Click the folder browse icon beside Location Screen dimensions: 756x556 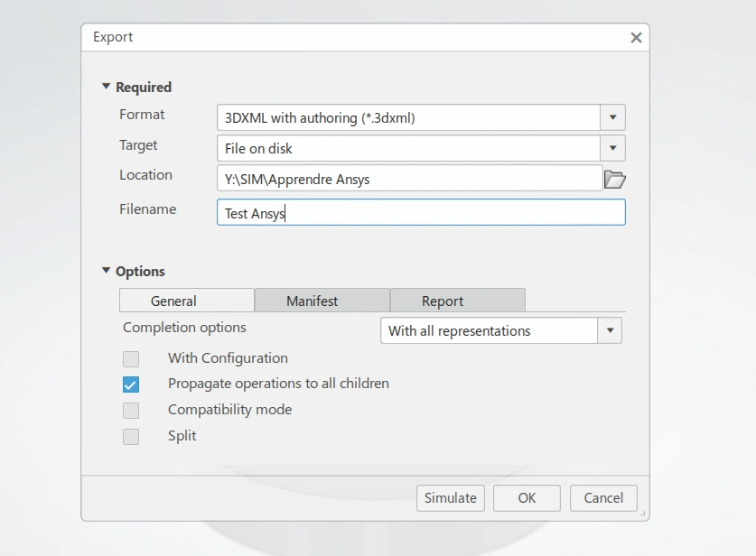(x=614, y=179)
